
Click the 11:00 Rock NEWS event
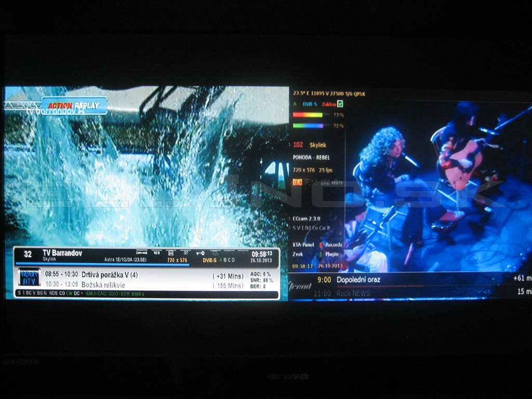pyautogui.click(x=342, y=293)
